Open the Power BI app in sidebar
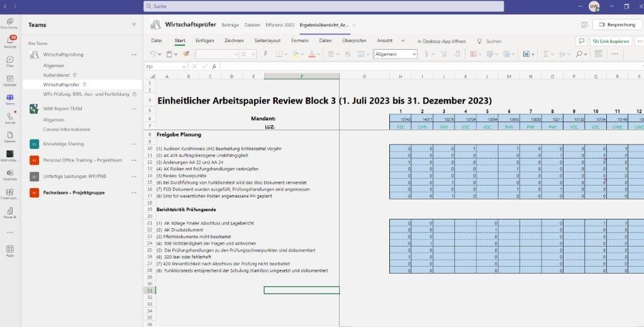Screen dimensions: 644x327 click(10, 213)
